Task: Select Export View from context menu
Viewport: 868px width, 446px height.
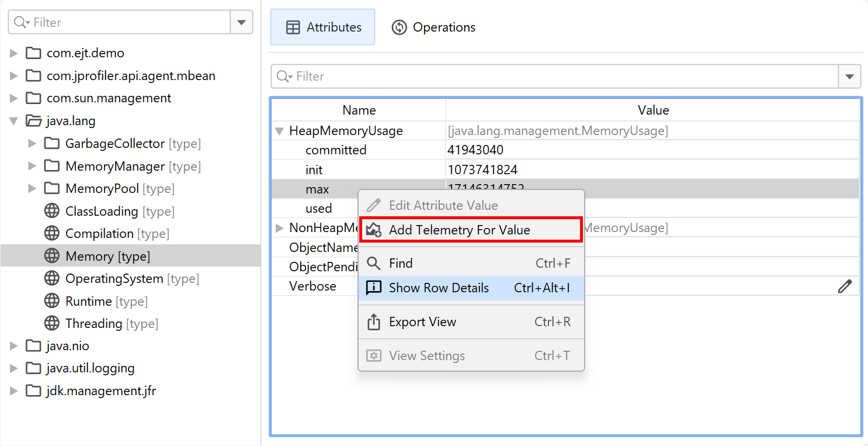Action: pos(422,322)
